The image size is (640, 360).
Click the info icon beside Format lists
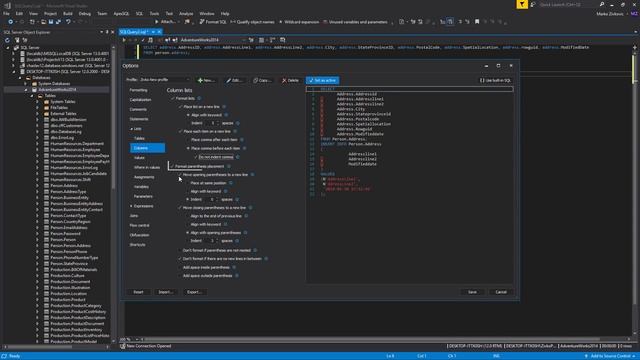(199, 98)
